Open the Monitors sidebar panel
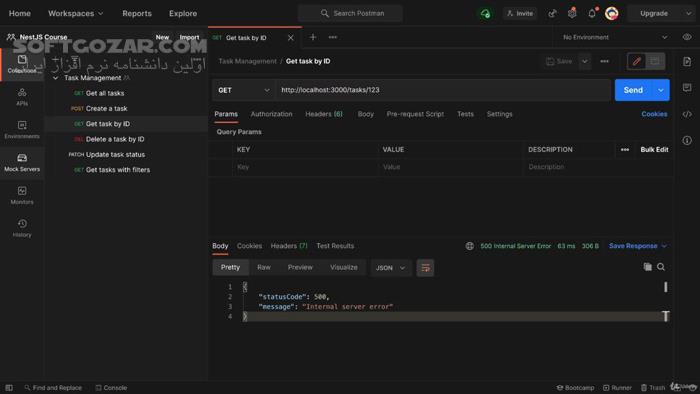The width and height of the screenshot is (700, 394). [x=22, y=195]
